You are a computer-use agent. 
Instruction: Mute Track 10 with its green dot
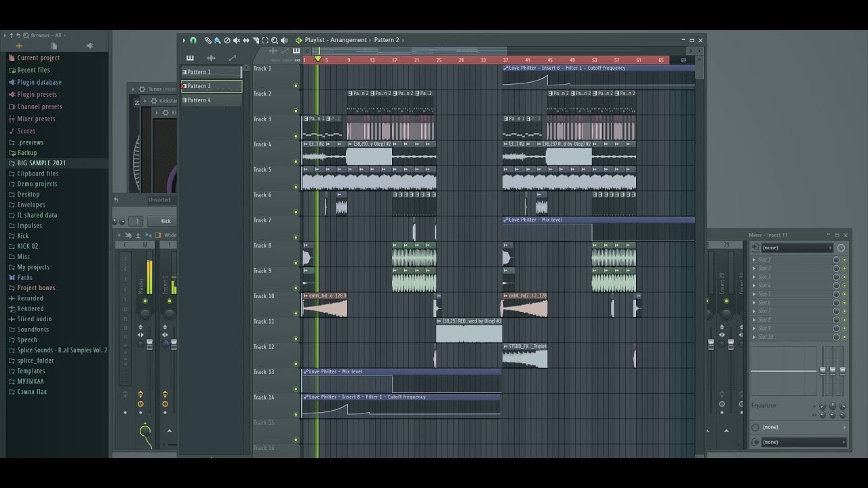tap(296, 313)
